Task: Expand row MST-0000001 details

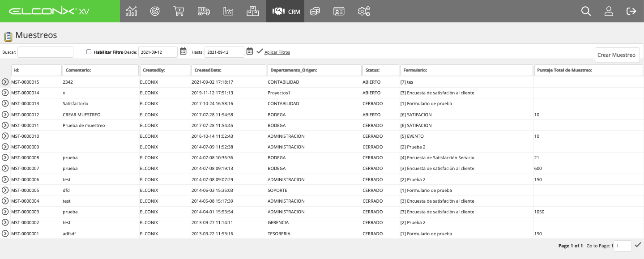Action: [x=5, y=234]
